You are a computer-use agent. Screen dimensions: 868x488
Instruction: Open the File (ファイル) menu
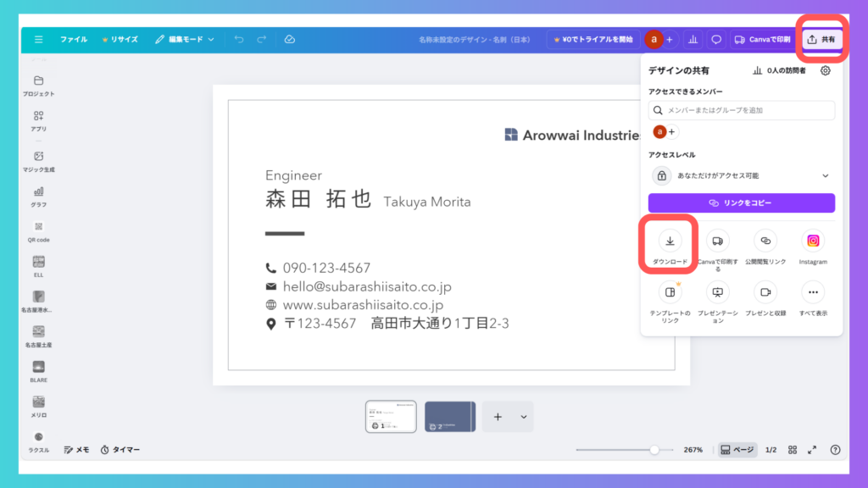pyautogui.click(x=73, y=40)
